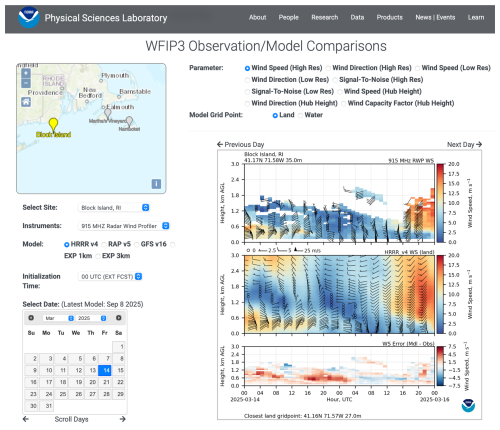The width and height of the screenshot is (500, 430).
Task: Pick March 21 in the calendar
Action: point(105,382)
